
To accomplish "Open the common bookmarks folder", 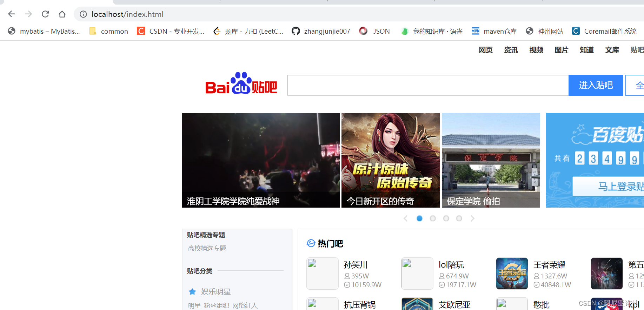I will [x=108, y=31].
